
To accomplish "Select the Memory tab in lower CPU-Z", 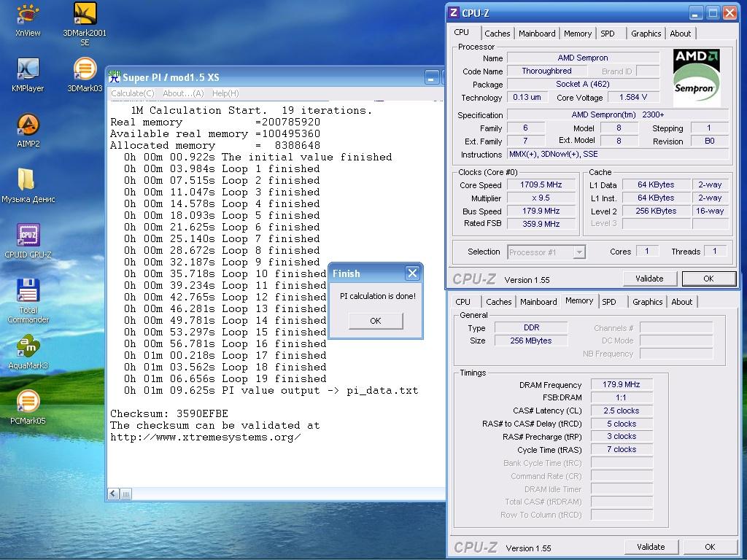I will click(x=579, y=301).
